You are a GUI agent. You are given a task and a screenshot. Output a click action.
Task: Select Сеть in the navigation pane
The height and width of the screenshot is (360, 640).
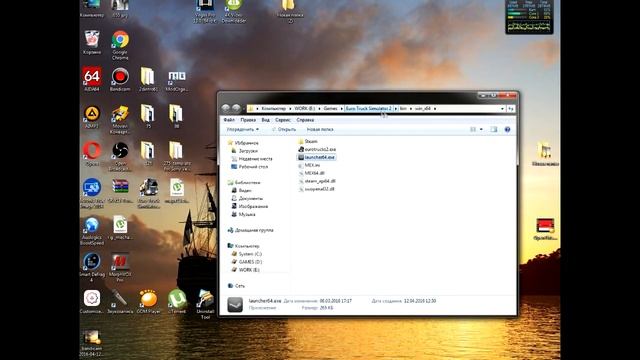236,286
